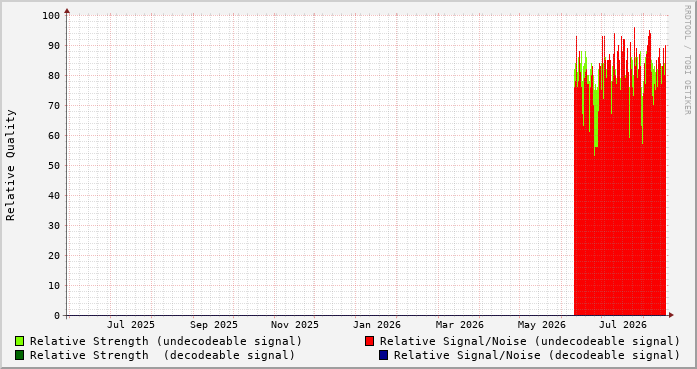Click the Nov 2025 x-axis label
The width and height of the screenshot is (697, 369).
click(x=295, y=325)
